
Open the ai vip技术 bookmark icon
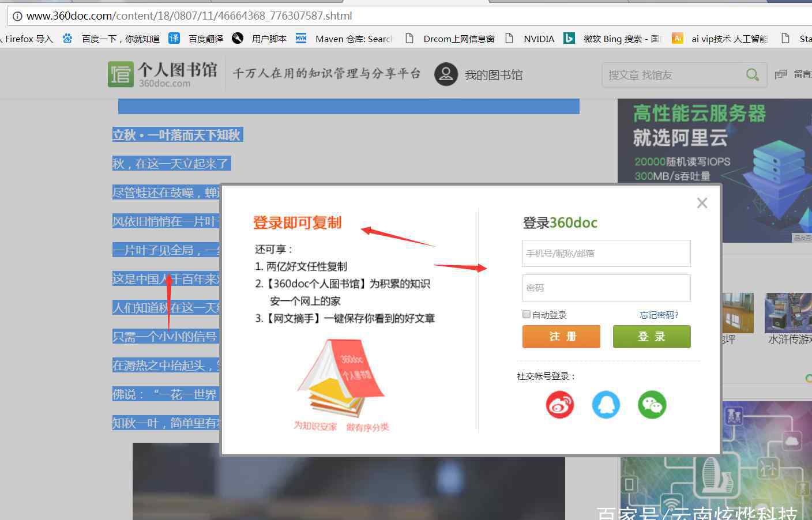[x=678, y=39]
